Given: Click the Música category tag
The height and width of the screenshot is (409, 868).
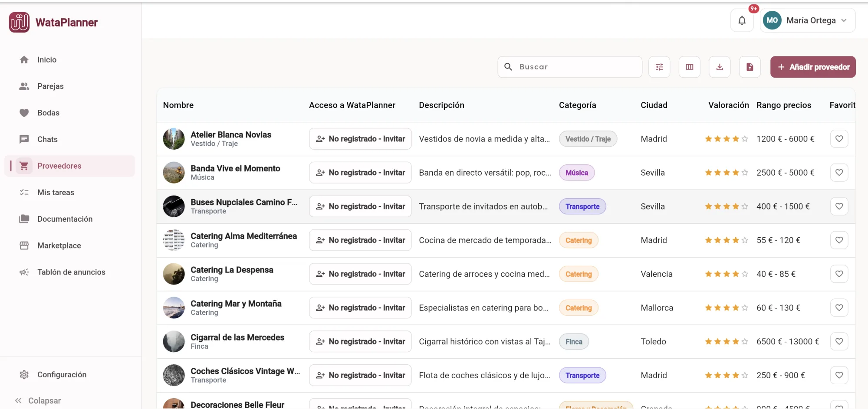Looking at the screenshot, I should 577,173.
